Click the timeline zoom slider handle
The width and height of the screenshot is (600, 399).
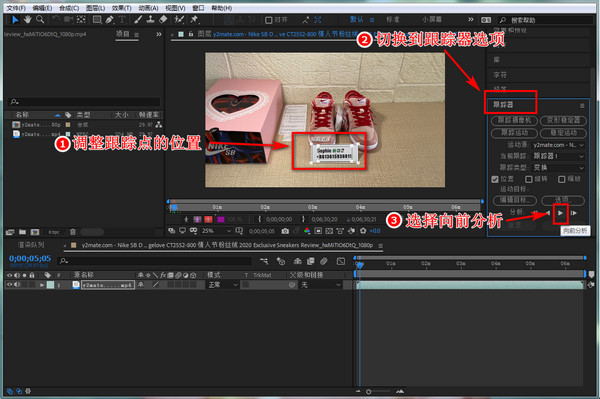click(x=368, y=391)
